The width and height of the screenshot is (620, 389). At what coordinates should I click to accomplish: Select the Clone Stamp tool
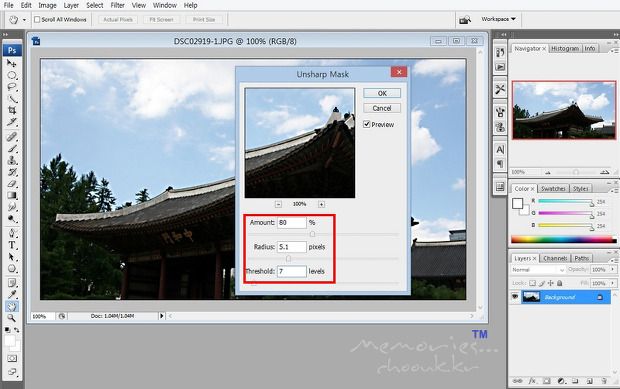coord(12,160)
